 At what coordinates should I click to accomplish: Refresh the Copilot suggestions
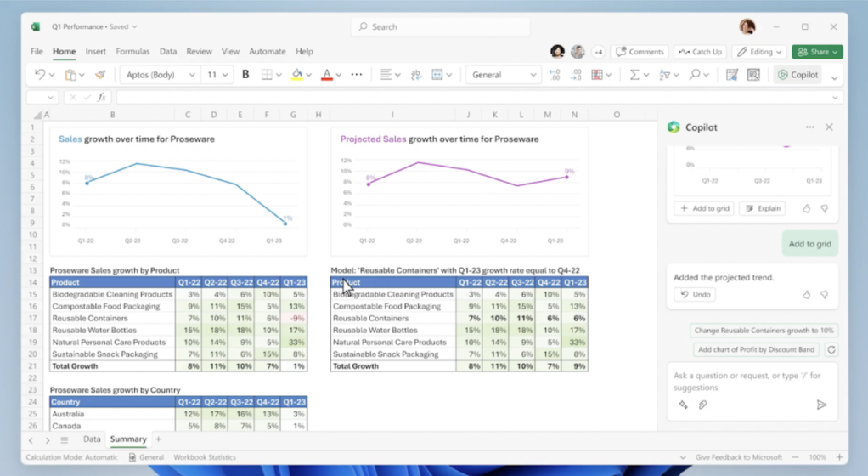point(831,349)
